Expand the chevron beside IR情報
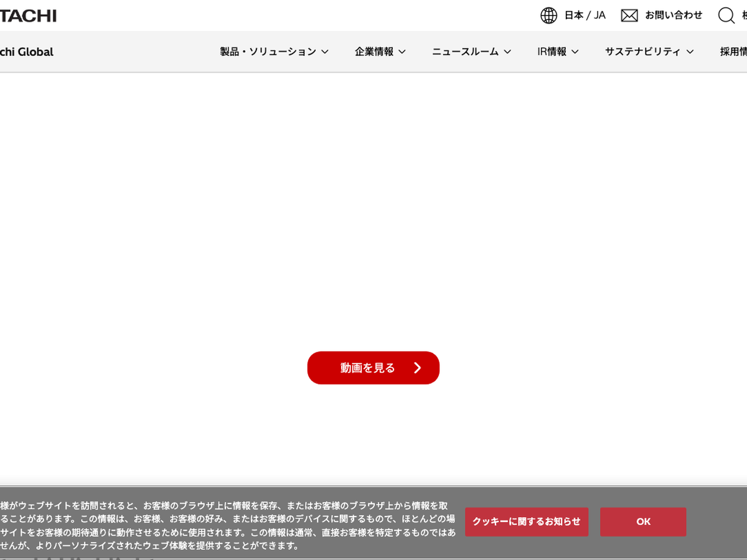 point(575,52)
